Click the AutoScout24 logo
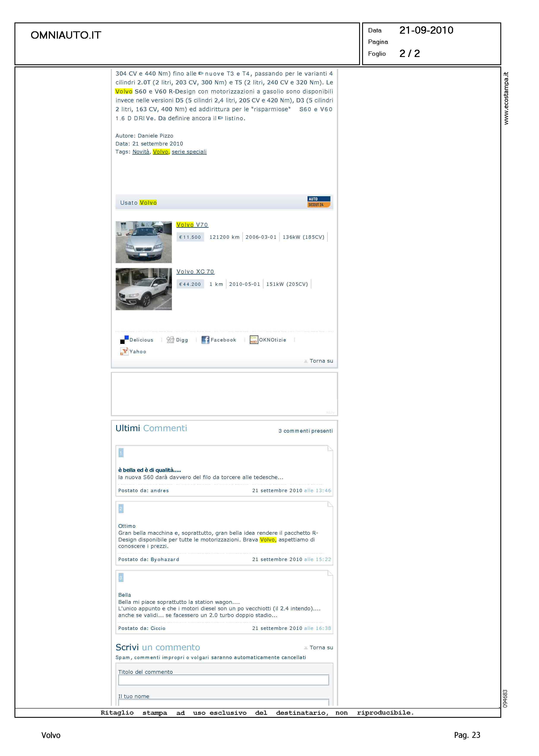 click(319, 202)
